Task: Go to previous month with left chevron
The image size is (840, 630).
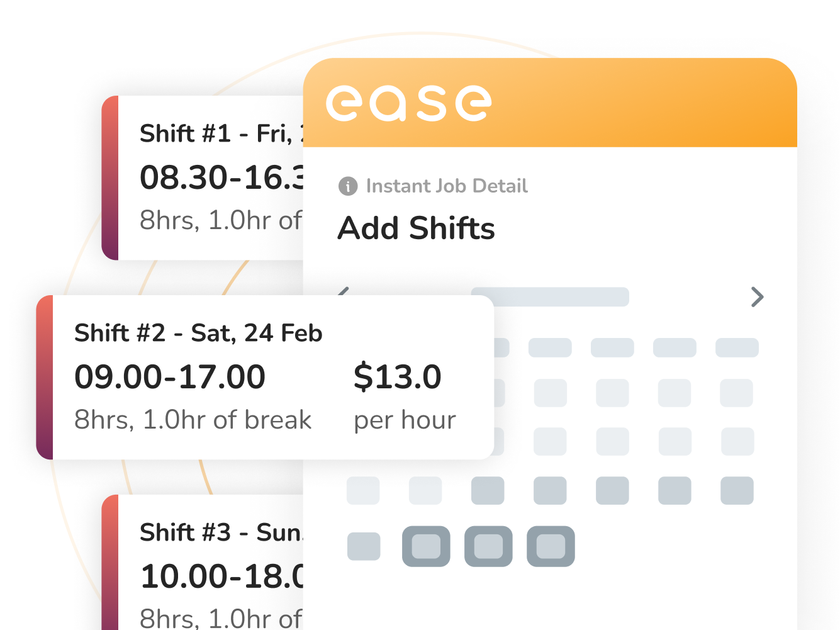Action: pos(344,291)
